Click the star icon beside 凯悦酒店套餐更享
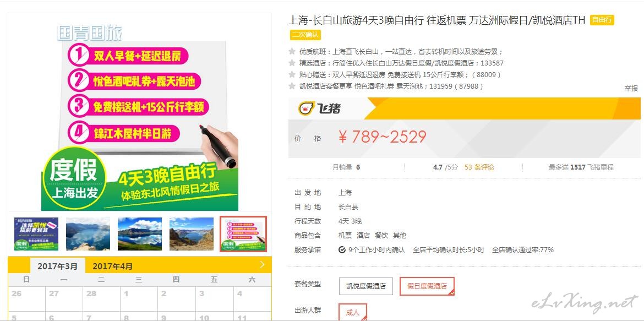644x321 pixels. click(292, 86)
